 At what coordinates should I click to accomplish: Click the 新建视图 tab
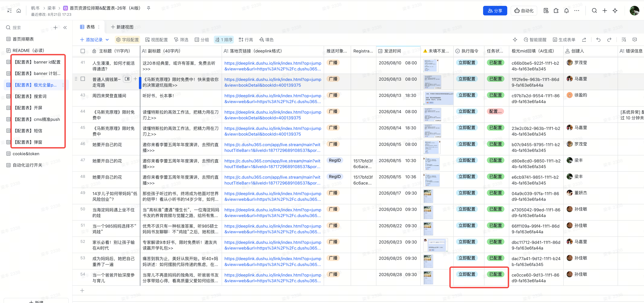[122, 27]
